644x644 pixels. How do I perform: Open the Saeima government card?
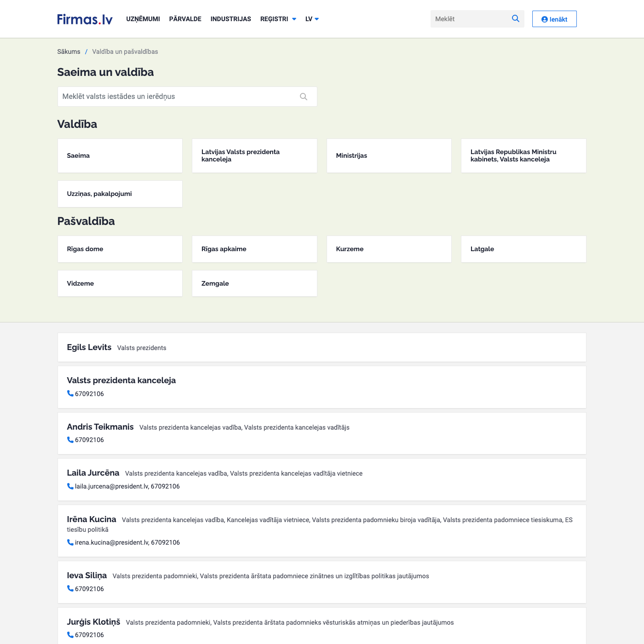tap(120, 156)
